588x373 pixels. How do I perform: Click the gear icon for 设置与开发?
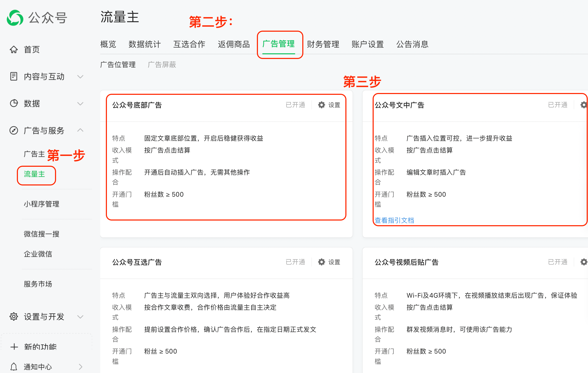point(14,317)
